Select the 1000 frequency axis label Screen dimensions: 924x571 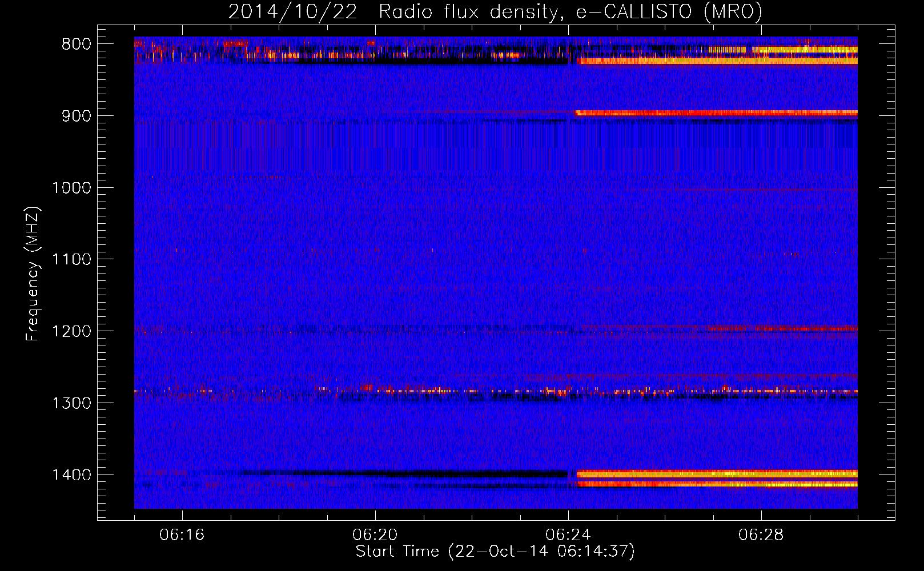pyautogui.click(x=71, y=188)
